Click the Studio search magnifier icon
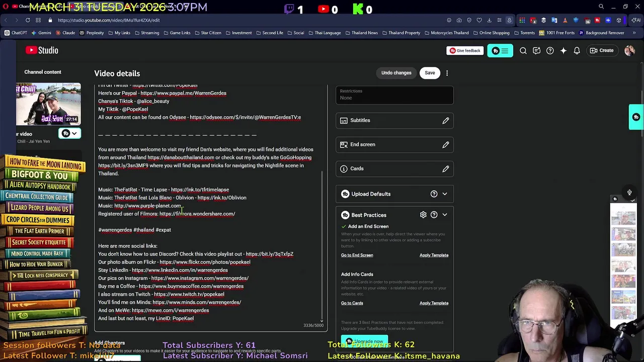 tap(523, 51)
